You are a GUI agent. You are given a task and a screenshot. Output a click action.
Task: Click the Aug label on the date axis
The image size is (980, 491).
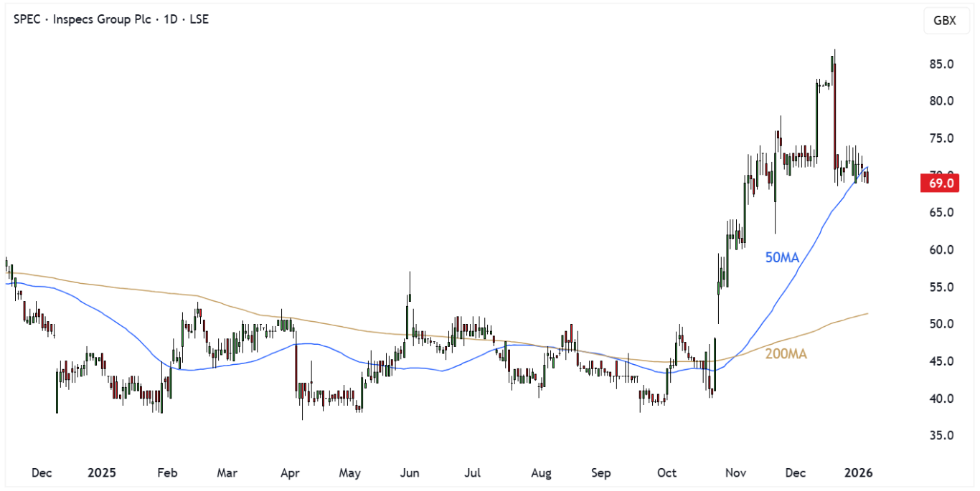[541, 473]
